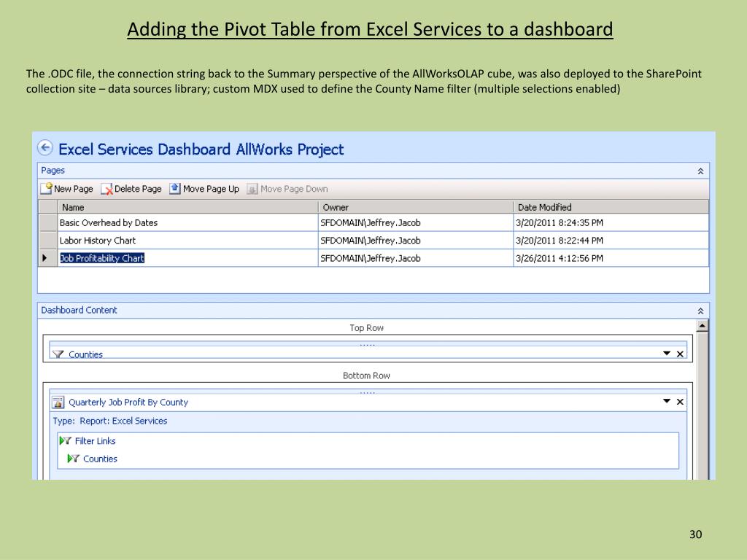Screen dimensions: 747x560
Task: Open the Counties filter dropdown arrow
Action: pos(667,354)
